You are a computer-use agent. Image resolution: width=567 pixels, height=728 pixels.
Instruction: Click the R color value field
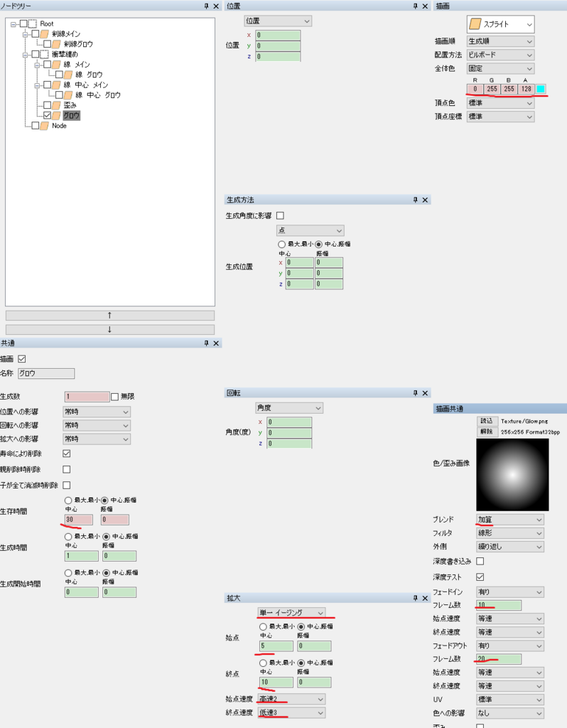pyautogui.click(x=475, y=89)
